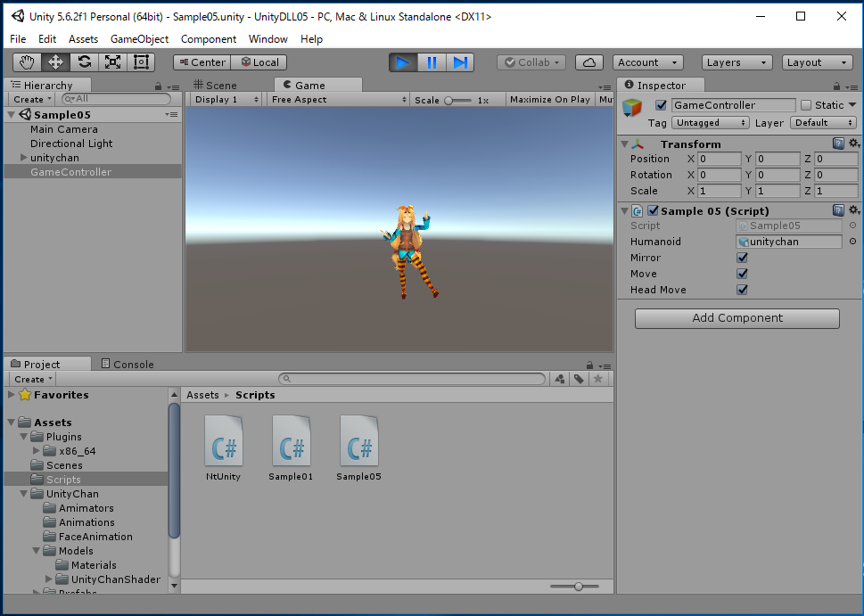Screen dimensions: 864x616
Task: Enable the Static checkbox
Action: click(x=806, y=105)
